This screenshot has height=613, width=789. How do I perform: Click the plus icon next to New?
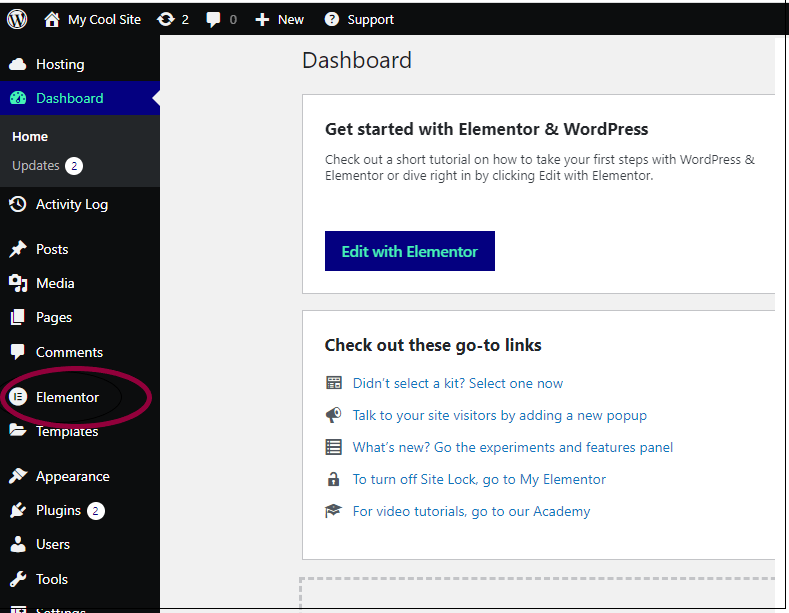pos(262,20)
